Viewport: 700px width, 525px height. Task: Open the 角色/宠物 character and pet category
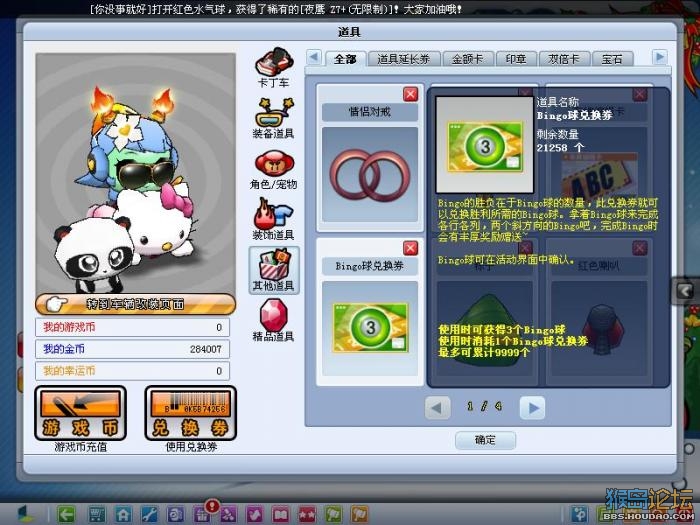[274, 170]
